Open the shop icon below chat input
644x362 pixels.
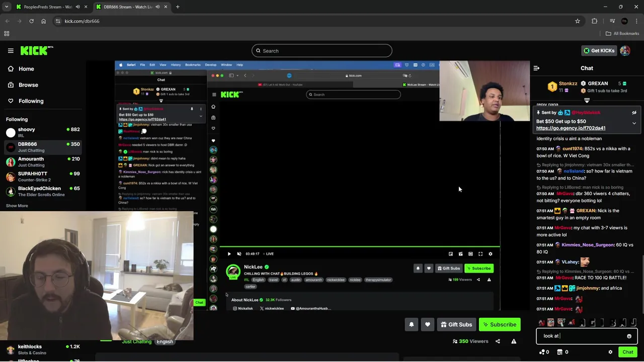(562, 352)
